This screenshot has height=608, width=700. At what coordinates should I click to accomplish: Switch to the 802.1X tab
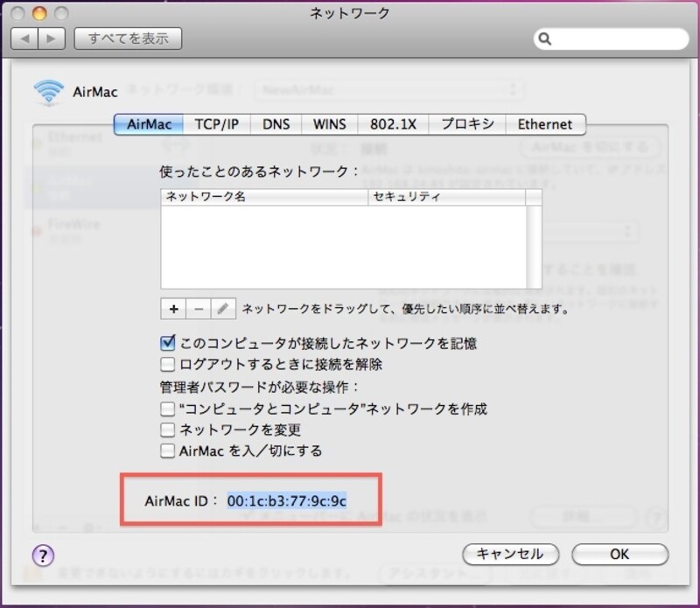tap(393, 124)
